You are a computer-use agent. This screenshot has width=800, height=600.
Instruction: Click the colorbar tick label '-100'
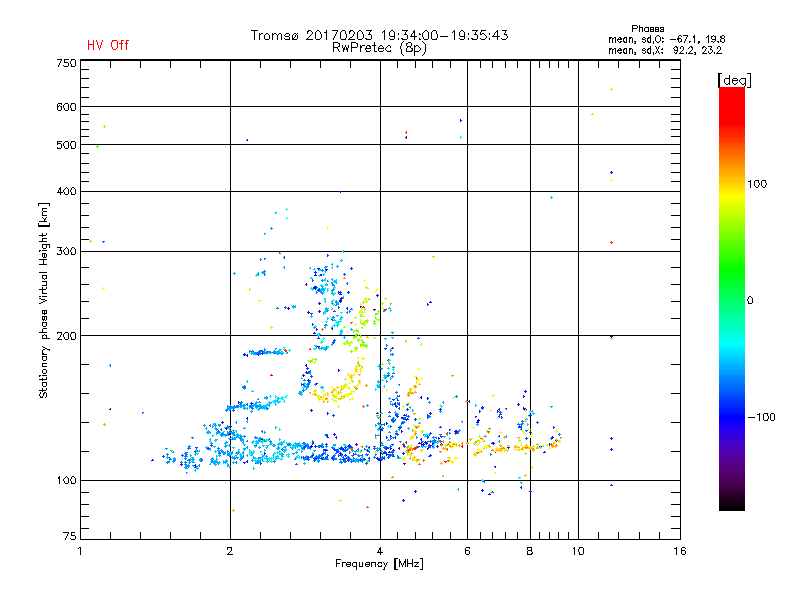761,417
